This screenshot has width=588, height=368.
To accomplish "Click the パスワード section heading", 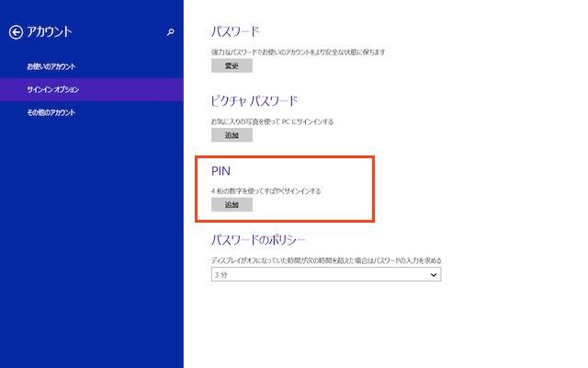I will 235,31.
